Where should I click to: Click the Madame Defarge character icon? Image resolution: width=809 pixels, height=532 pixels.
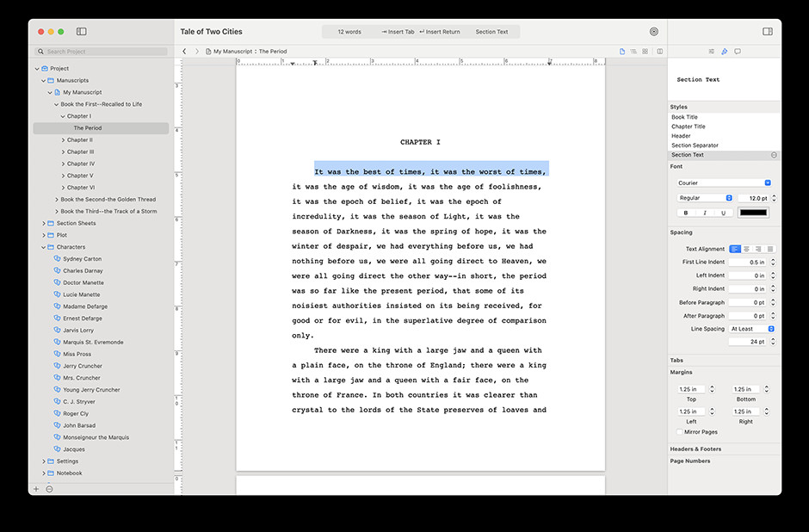tap(58, 306)
